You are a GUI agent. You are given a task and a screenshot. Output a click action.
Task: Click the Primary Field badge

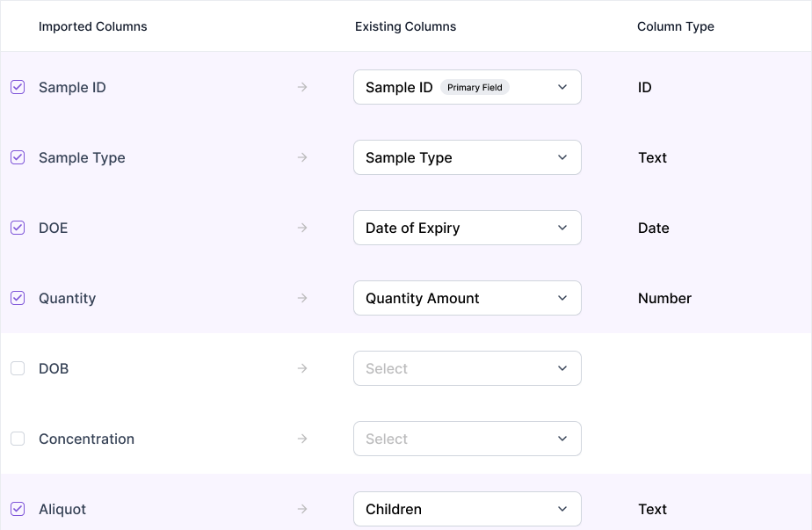click(x=475, y=88)
